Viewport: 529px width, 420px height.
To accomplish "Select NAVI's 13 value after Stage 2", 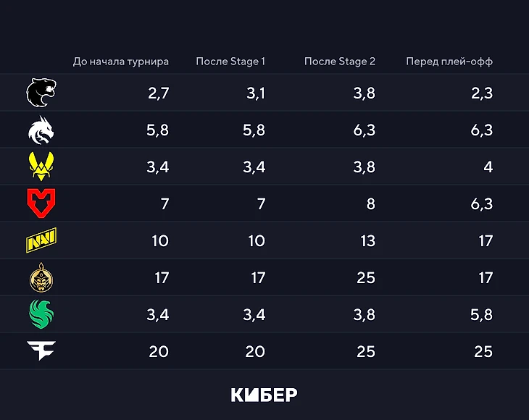I will click(x=367, y=240).
